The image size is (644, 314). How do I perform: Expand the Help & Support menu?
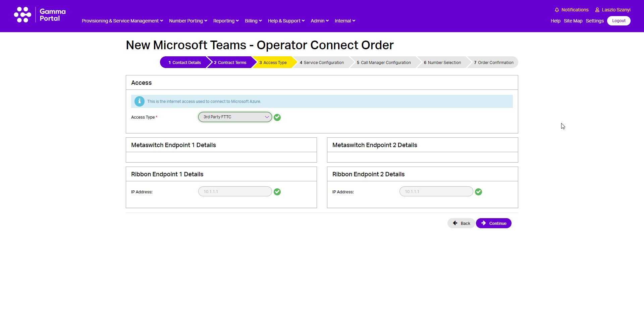286,21
